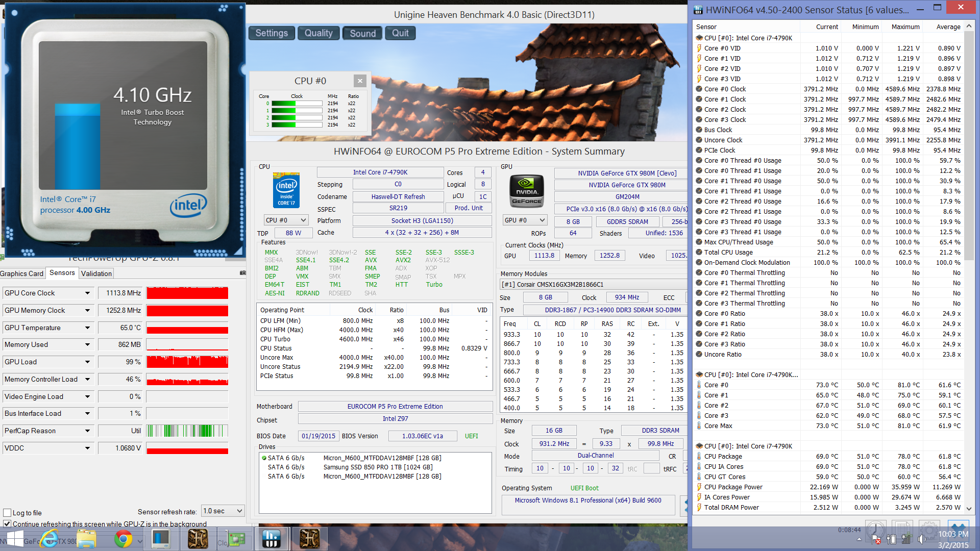
Task: Open the GPU Memory Clock sensor dropdown
Action: [x=87, y=310]
